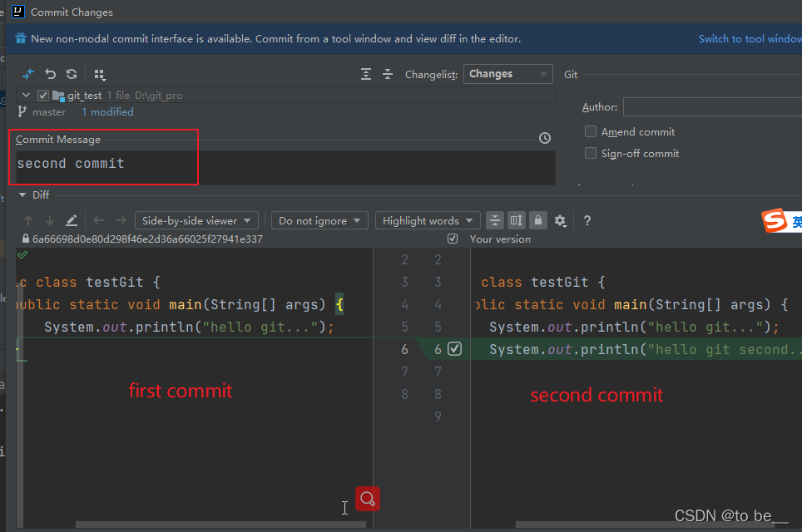Toggle synchronize scrolling icon
Viewport: 802px width, 532px height.
516,220
